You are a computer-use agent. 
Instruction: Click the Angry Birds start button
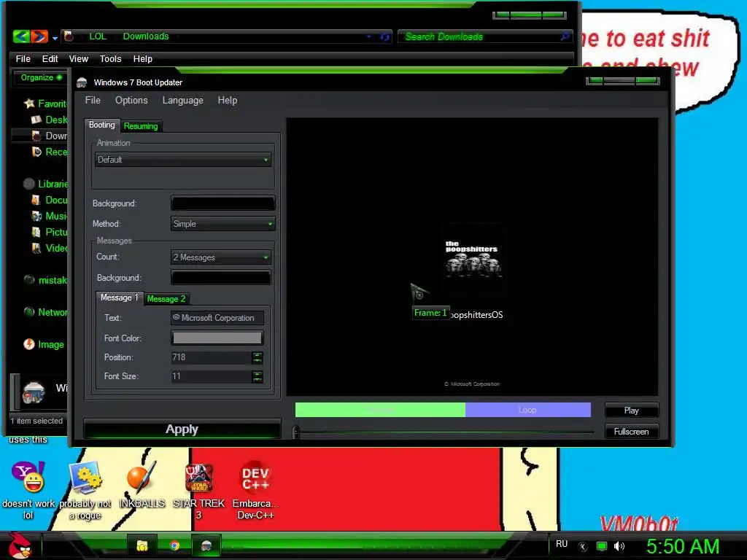point(20,545)
